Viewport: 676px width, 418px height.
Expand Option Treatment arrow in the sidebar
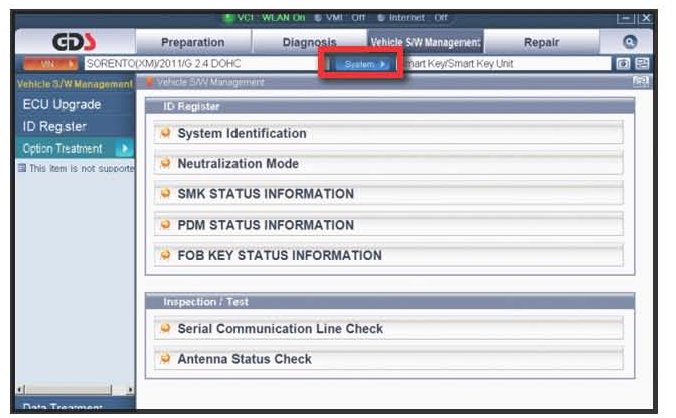(x=124, y=148)
